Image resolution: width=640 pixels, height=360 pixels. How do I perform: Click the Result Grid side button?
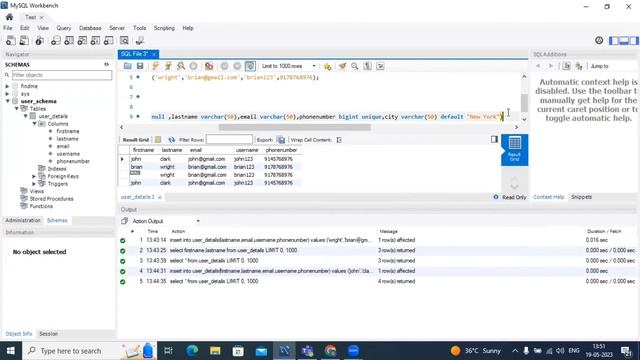[x=514, y=150]
